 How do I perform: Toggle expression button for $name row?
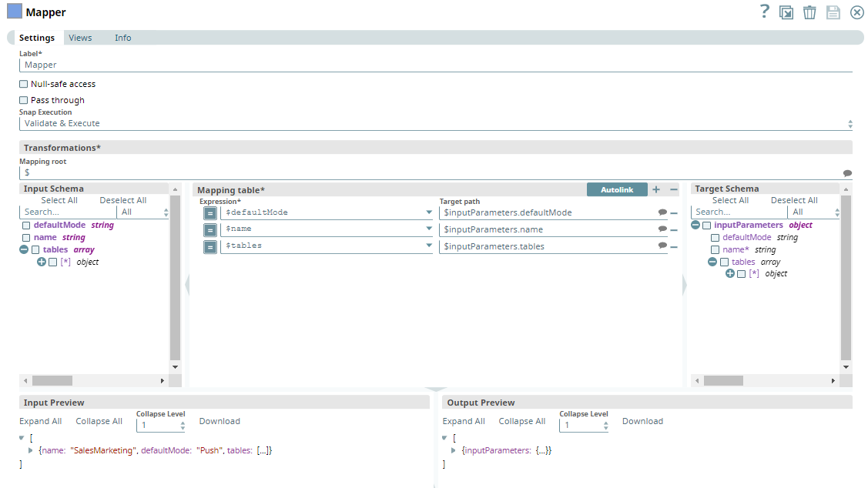210,229
